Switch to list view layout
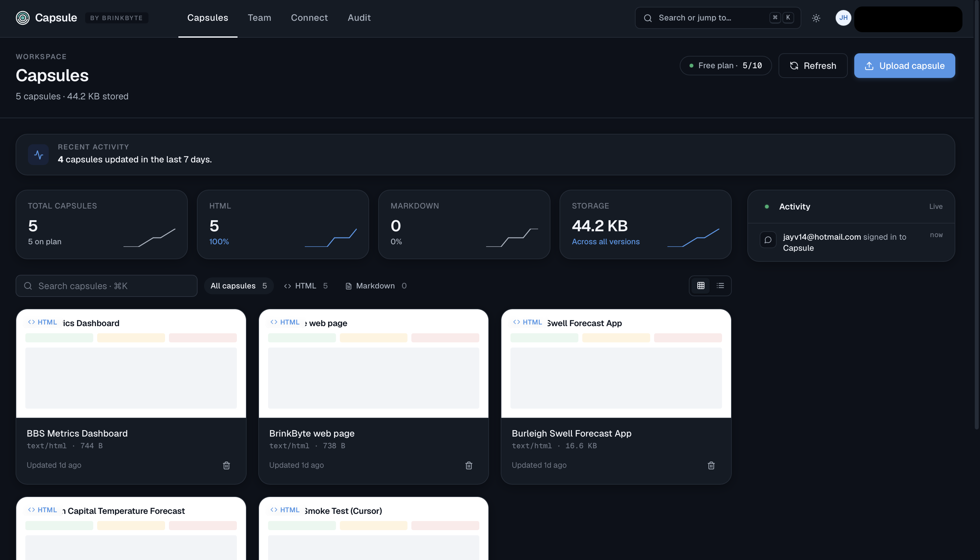The width and height of the screenshot is (980, 560). (720, 286)
